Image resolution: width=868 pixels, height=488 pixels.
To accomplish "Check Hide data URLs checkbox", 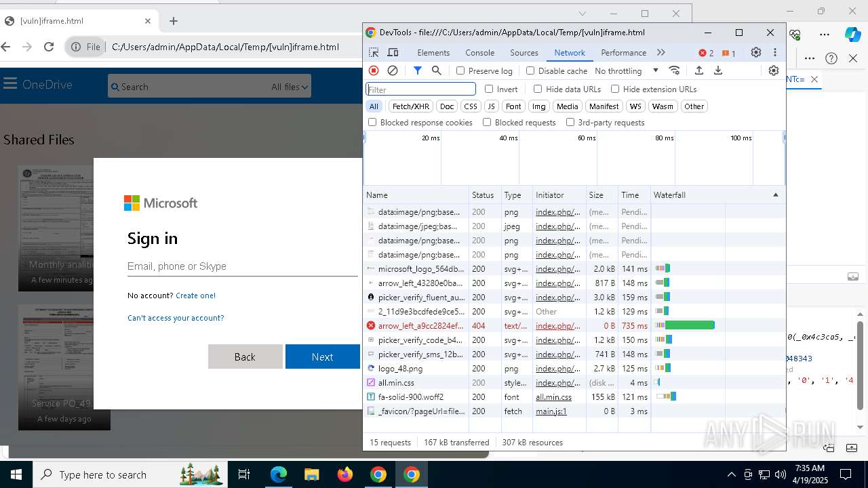I will pos(538,89).
